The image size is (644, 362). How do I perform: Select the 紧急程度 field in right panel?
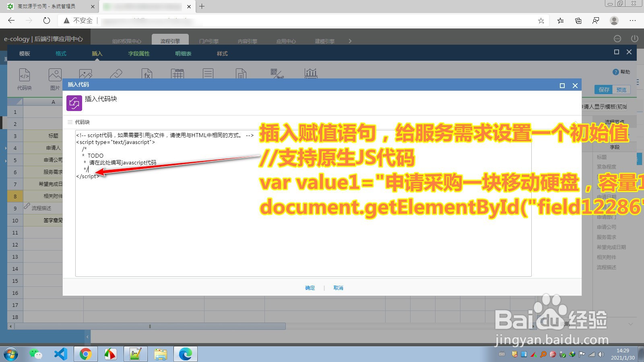click(x=606, y=167)
